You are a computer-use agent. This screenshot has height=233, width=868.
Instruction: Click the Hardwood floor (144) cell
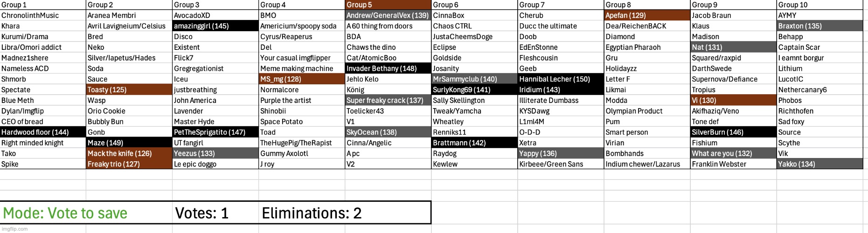point(43,132)
